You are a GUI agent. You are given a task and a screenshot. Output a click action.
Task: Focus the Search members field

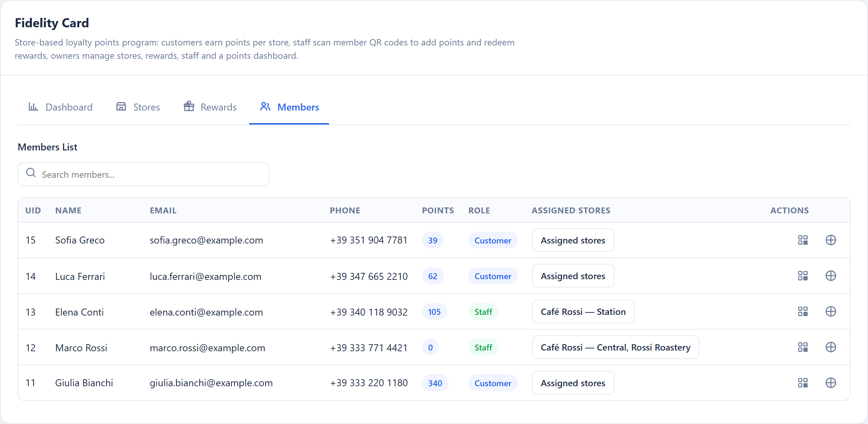pos(143,174)
